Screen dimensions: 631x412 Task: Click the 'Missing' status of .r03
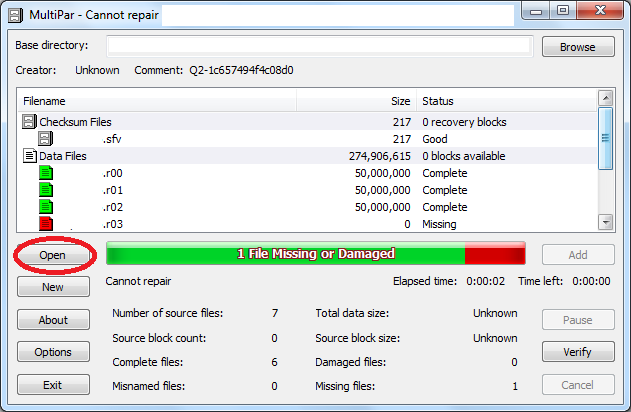[439, 224]
